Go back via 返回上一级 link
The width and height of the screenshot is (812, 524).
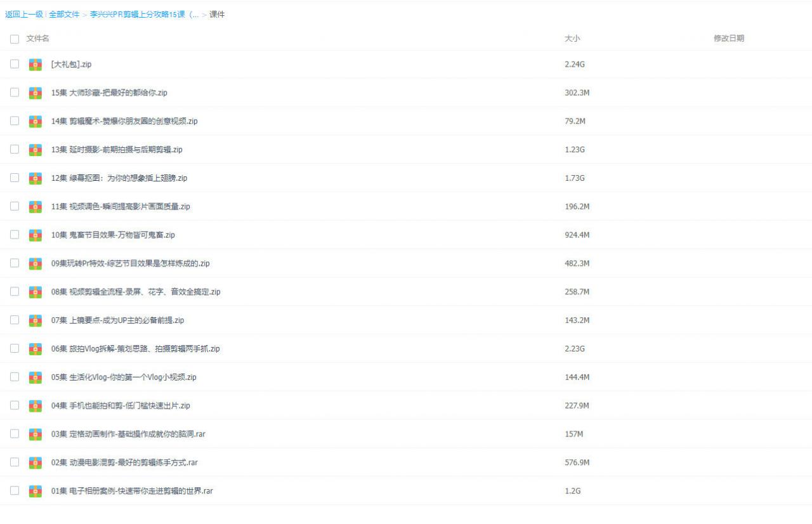click(x=24, y=14)
